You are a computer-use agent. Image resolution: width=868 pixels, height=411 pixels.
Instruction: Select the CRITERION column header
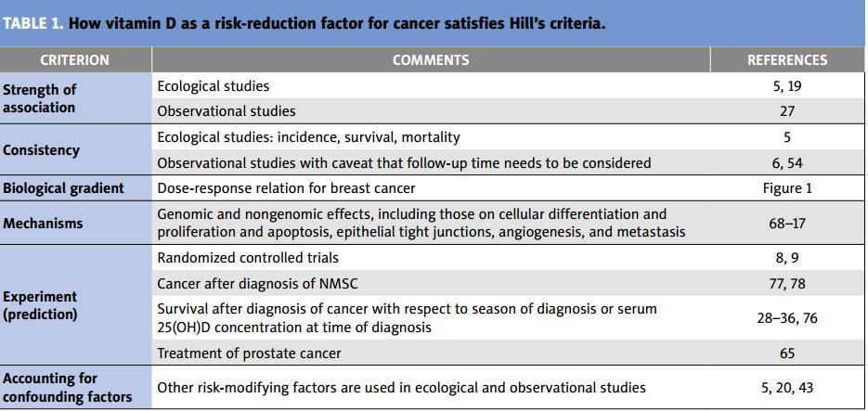coord(74,60)
